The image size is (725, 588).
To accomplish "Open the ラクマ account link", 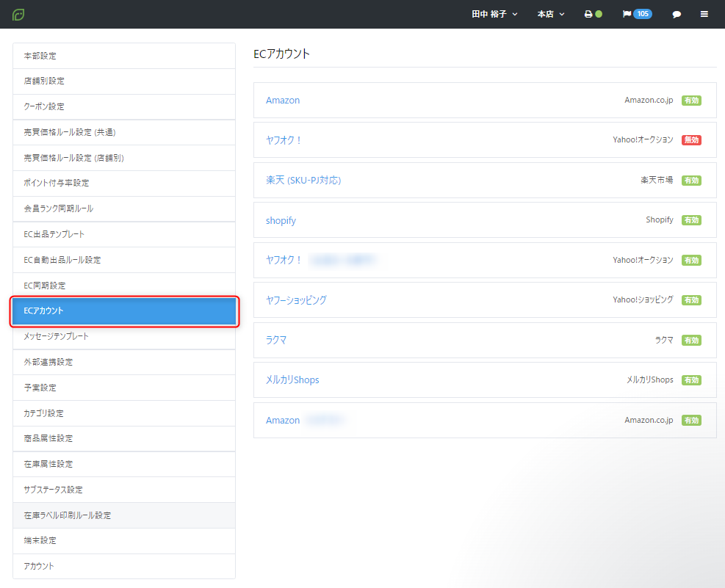I will 276,341.
